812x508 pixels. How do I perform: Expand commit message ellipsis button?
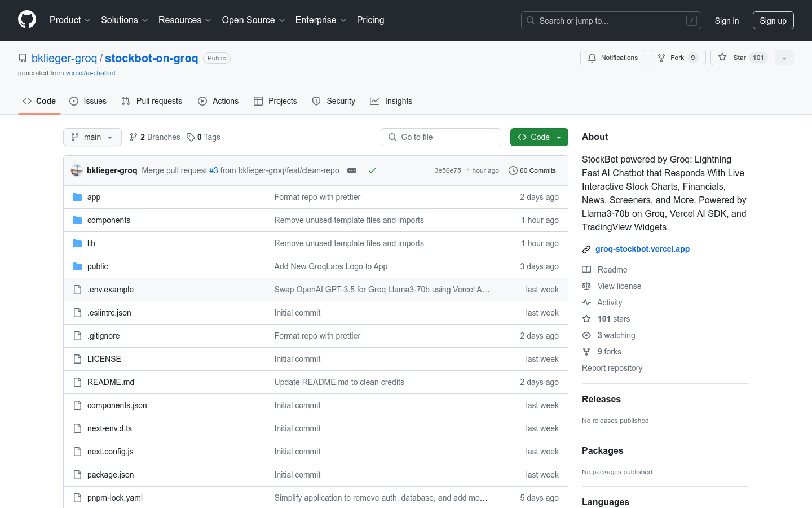pyautogui.click(x=352, y=170)
